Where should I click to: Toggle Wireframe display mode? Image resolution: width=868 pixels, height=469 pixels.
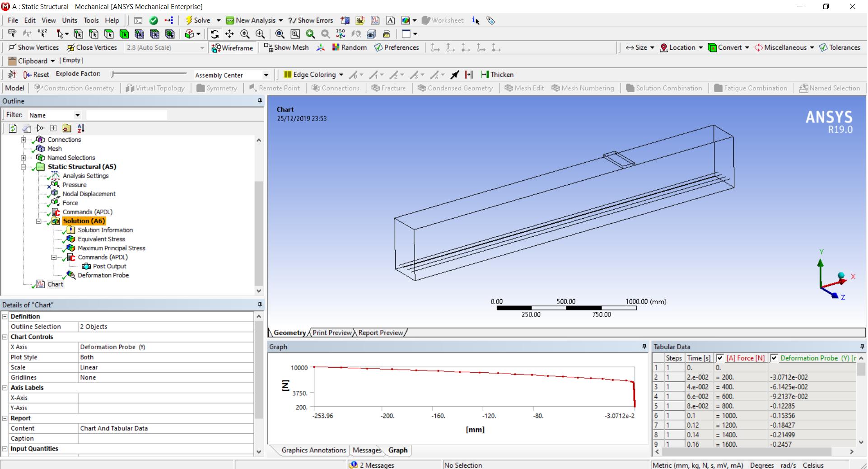233,48
